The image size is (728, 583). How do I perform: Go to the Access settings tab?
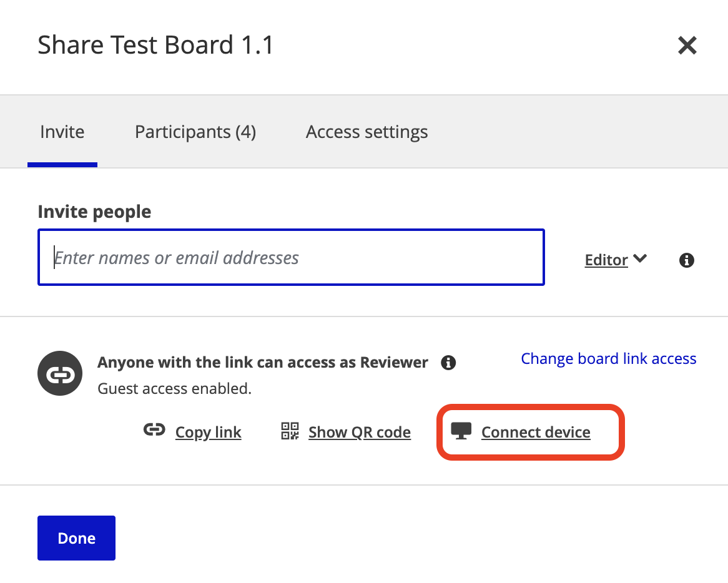tap(366, 132)
